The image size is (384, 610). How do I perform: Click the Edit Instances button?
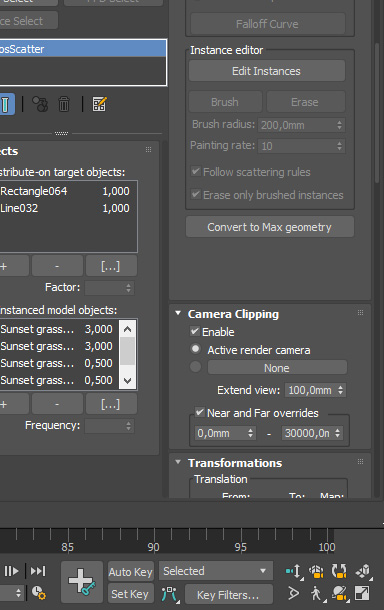267,71
